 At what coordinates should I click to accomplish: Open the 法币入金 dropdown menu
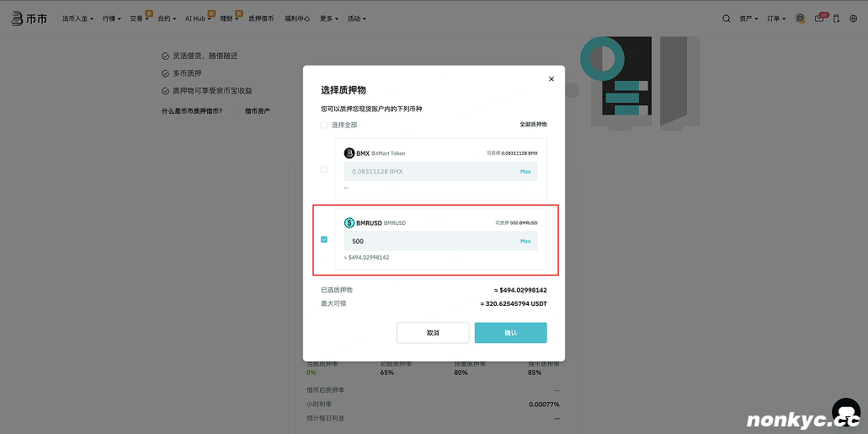coord(79,19)
